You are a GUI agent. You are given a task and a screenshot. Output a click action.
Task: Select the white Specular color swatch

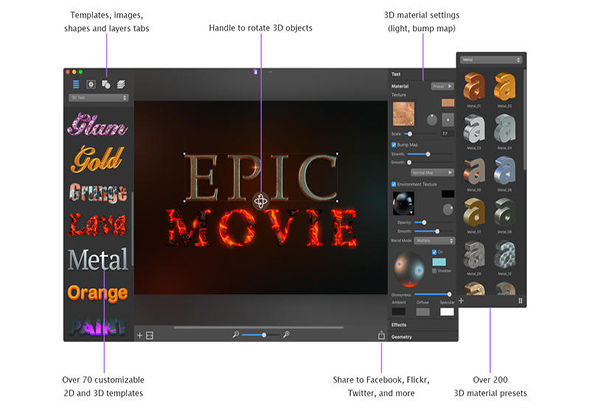tap(447, 312)
